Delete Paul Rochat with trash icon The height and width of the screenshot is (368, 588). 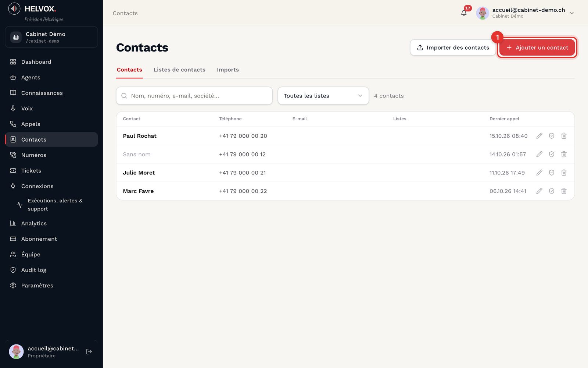tap(564, 136)
